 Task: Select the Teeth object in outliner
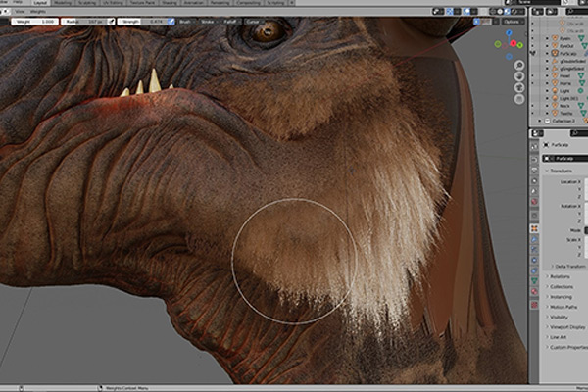(x=566, y=114)
